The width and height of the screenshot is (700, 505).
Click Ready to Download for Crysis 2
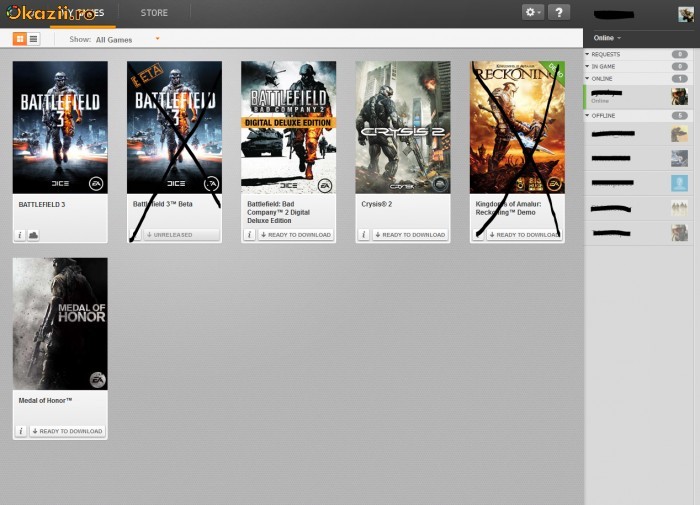410,235
